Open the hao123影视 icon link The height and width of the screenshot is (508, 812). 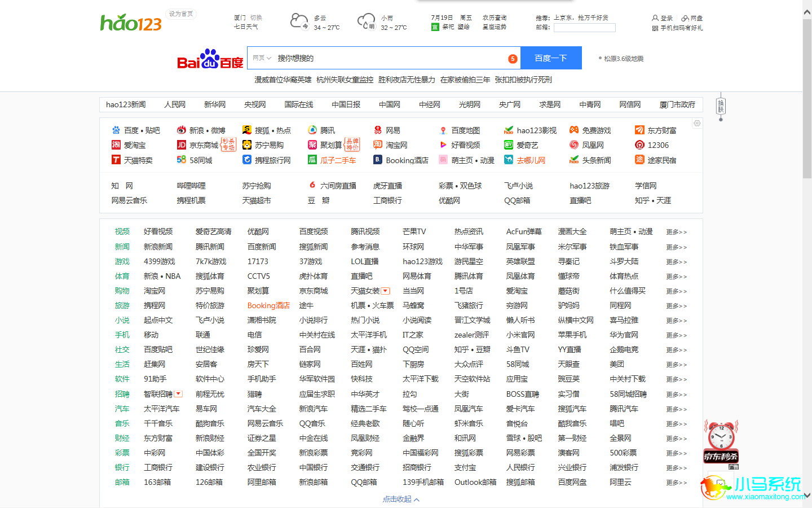coord(509,130)
